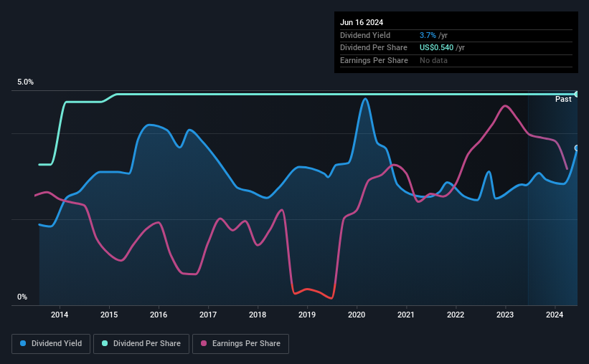Click the Dividend Per Share endpoint marker
This screenshot has width=589, height=364.
click(x=577, y=94)
